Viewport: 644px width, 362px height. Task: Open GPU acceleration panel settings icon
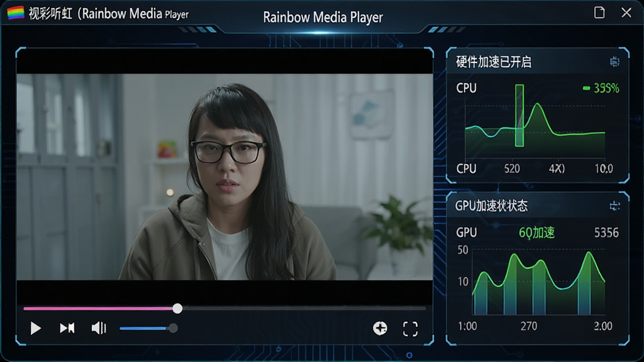pos(614,206)
